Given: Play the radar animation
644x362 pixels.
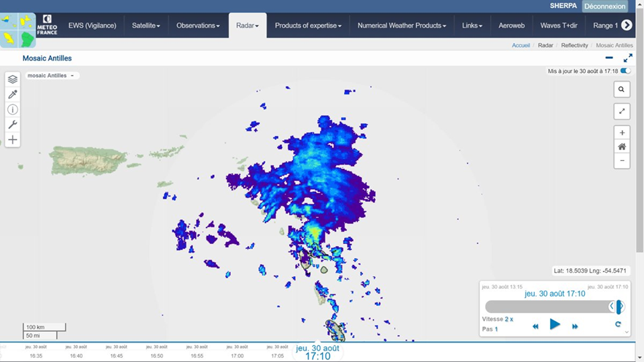Looking at the screenshot, I should 555,324.
